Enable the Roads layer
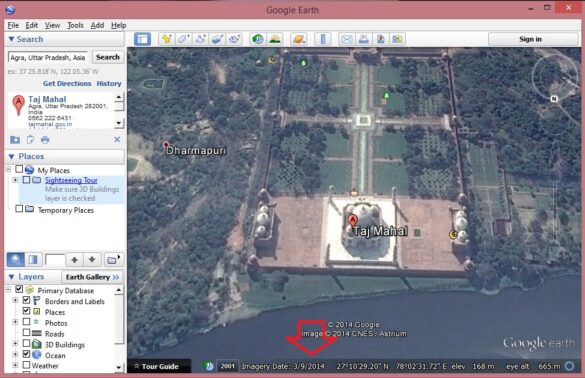The image size is (585, 378). 26,332
